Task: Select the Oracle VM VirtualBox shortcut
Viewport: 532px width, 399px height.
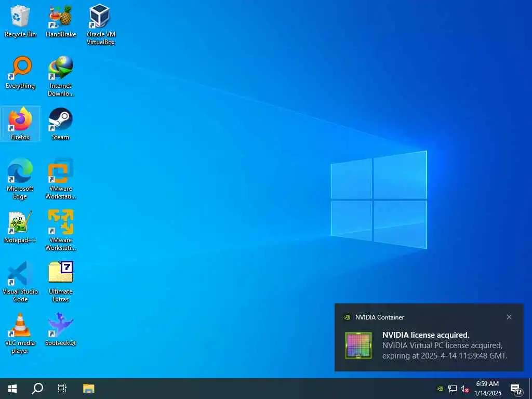Action: pos(101,24)
